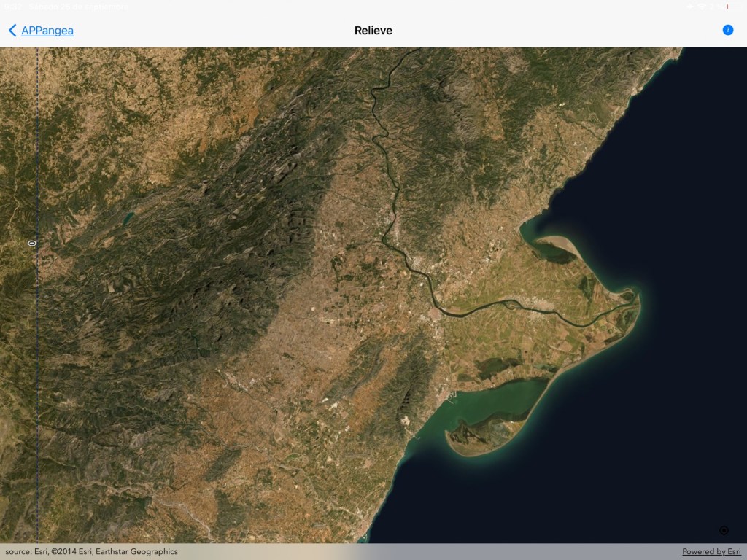Tap the battery indicator in status bar
The width and height of the screenshot is (747, 560).
coord(732,7)
